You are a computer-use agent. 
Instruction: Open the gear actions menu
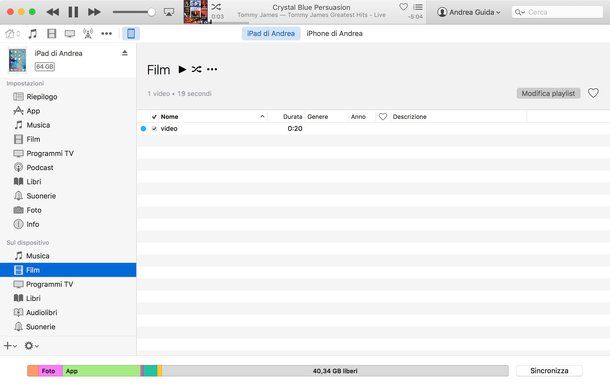click(x=31, y=346)
